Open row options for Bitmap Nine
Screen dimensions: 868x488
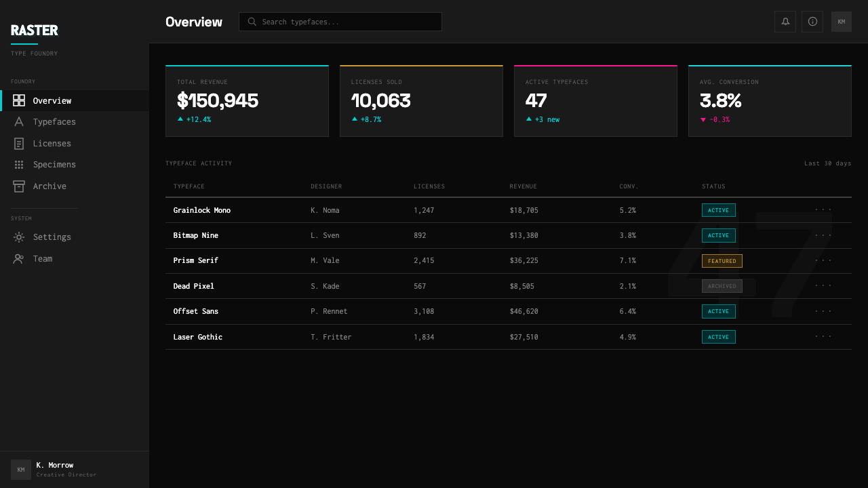[823, 235]
